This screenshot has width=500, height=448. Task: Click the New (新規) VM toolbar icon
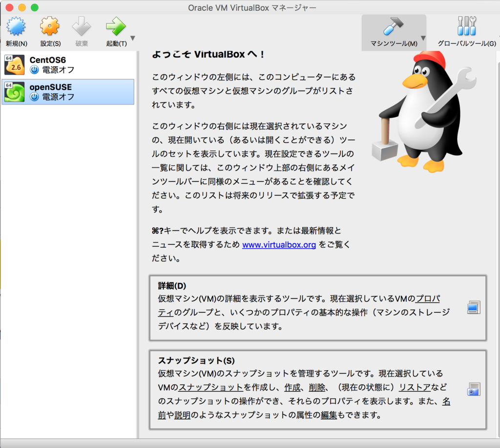16,26
